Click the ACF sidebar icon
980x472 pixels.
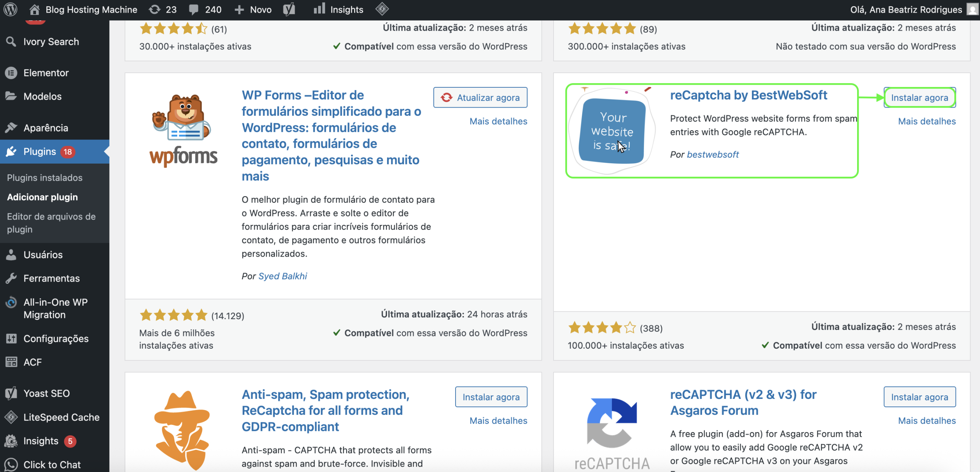(11, 362)
